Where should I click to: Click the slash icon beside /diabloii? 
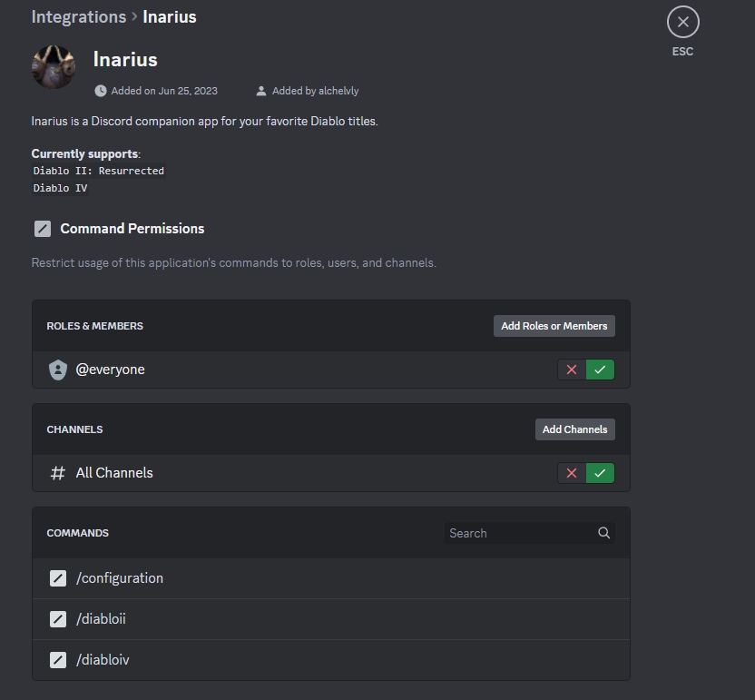point(58,619)
